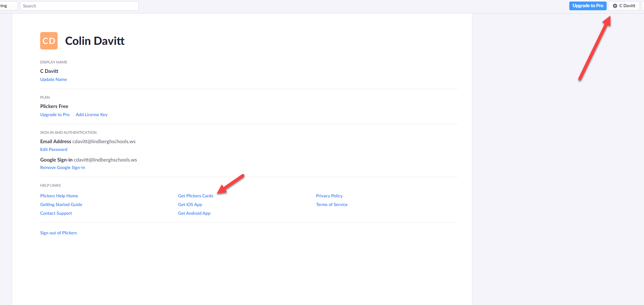Click the gear icon beside C Davitt
644x305 pixels.
(615, 6)
